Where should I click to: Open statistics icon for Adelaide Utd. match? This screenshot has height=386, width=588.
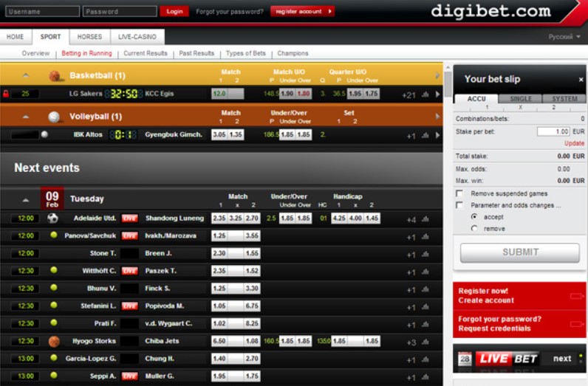pos(425,219)
